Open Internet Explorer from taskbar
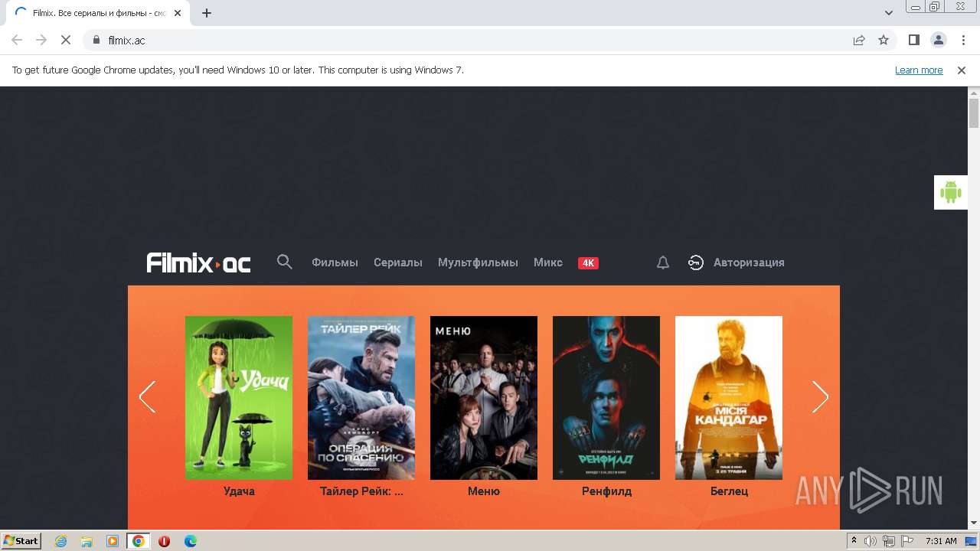 [x=61, y=541]
